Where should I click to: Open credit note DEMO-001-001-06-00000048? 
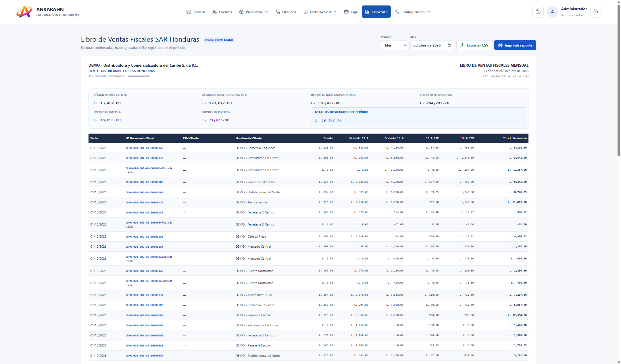point(144,168)
